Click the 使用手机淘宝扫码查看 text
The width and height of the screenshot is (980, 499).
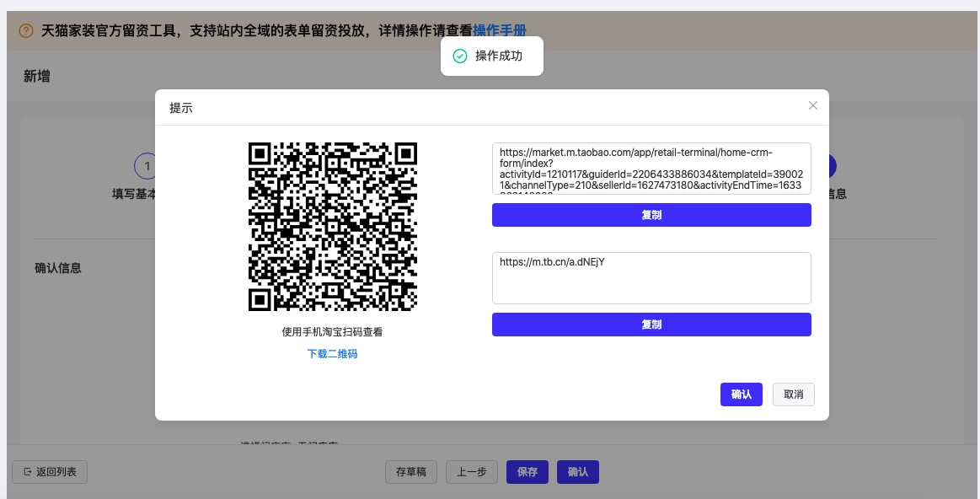pos(333,332)
